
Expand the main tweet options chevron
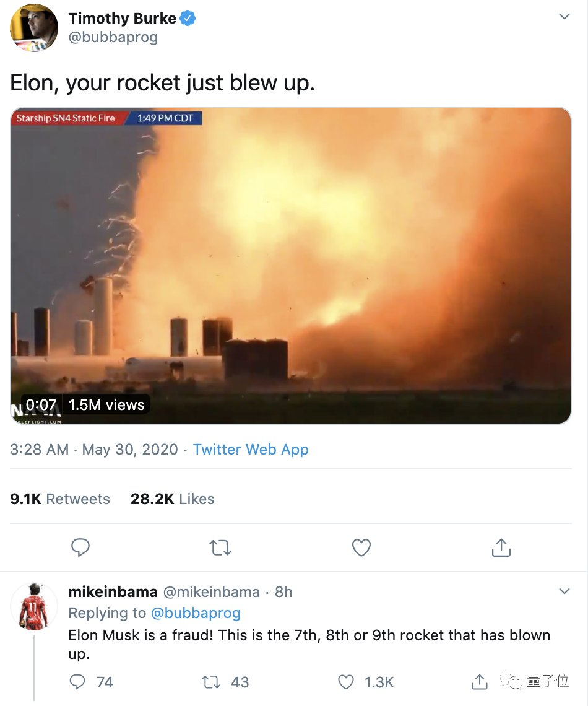tap(564, 17)
